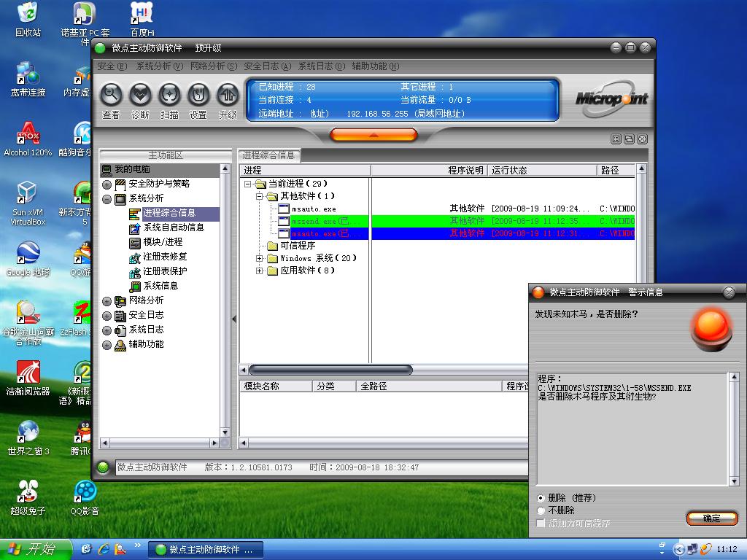Screen dimensions: 747x560
Task: Expand Windows 系统 (20) process group
Action: point(259,259)
